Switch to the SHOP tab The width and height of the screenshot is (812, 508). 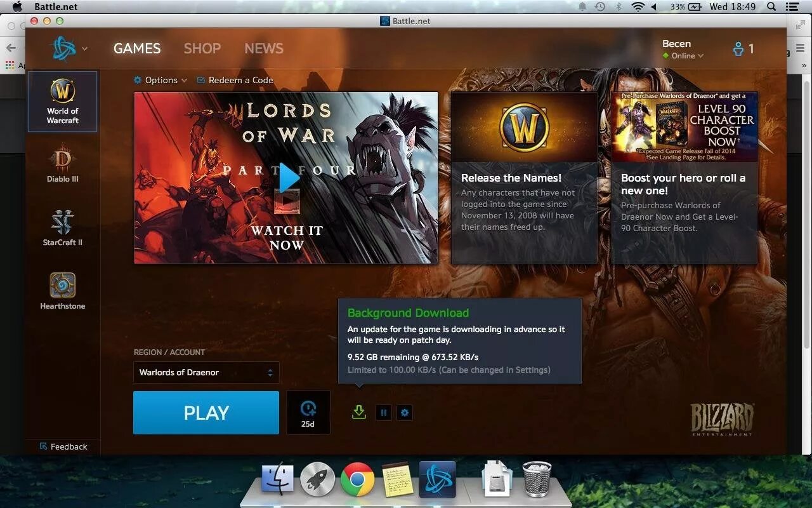(202, 48)
